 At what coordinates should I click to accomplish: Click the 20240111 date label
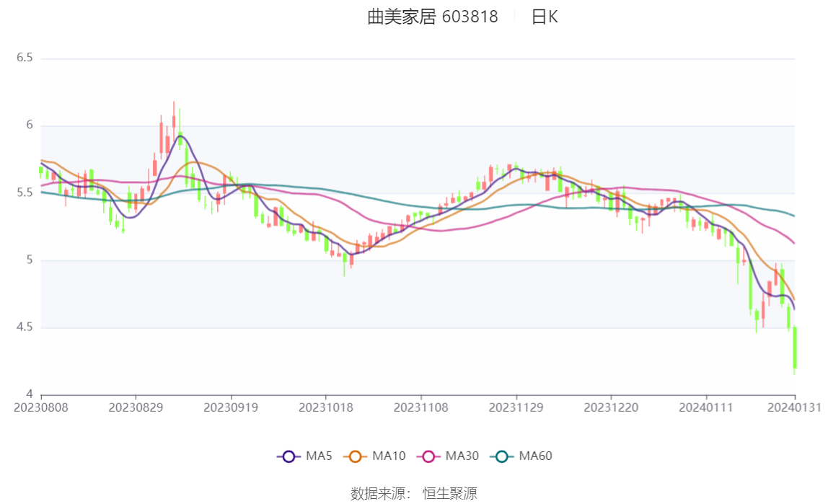pos(706,408)
